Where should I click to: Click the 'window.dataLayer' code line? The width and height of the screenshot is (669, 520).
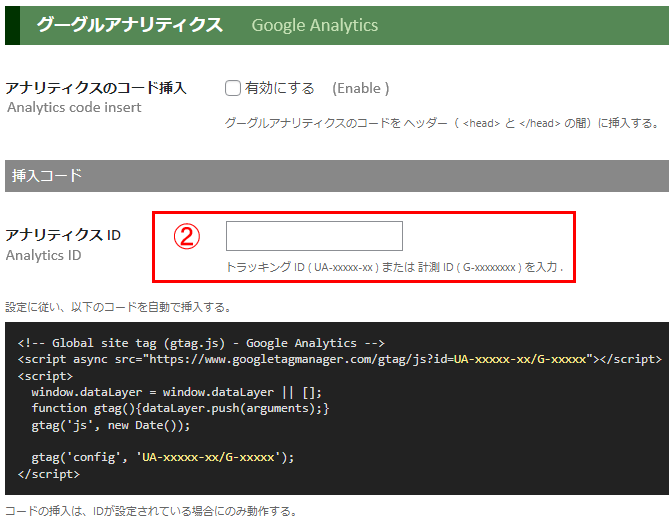coord(177,392)
